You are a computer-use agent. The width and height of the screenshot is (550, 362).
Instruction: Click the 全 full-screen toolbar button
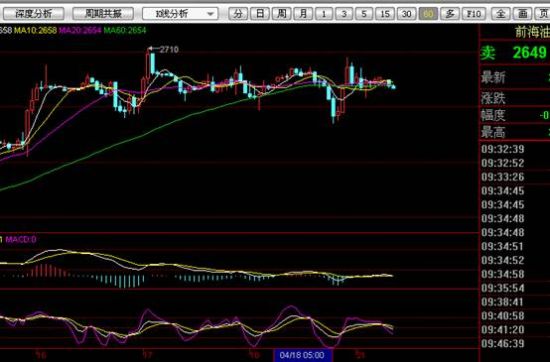click(501, 14)
